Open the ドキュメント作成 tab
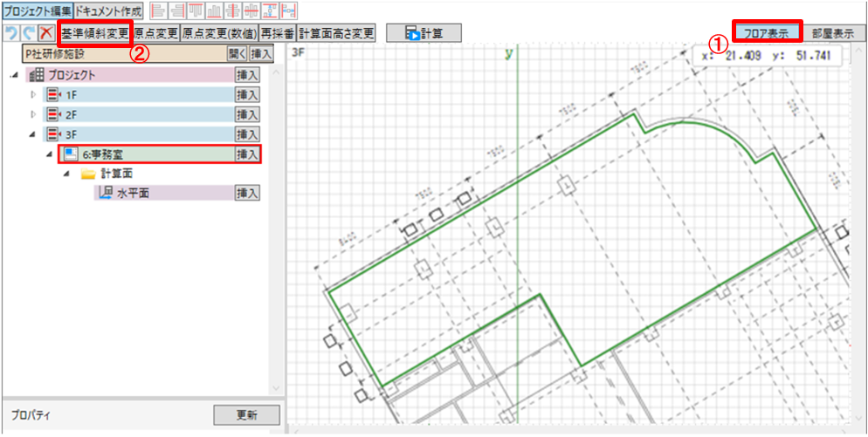The width and height of the screenshot is (868, 437). coord(109,10)
